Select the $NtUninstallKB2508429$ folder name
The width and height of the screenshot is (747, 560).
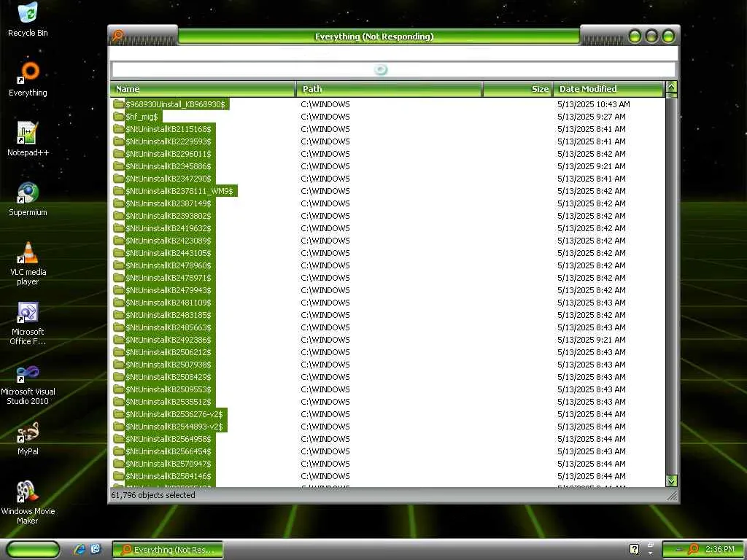click(x=169, y=377)
